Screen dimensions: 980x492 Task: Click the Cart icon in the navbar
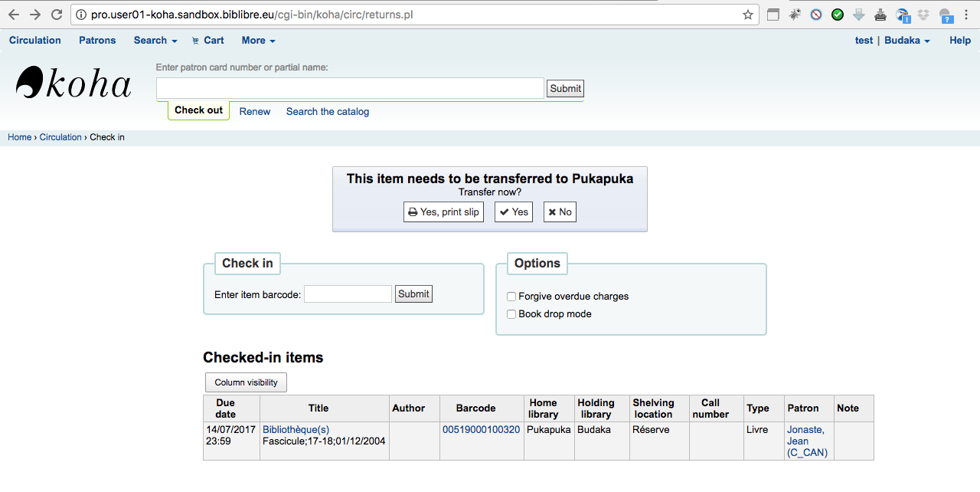(196, 41)
